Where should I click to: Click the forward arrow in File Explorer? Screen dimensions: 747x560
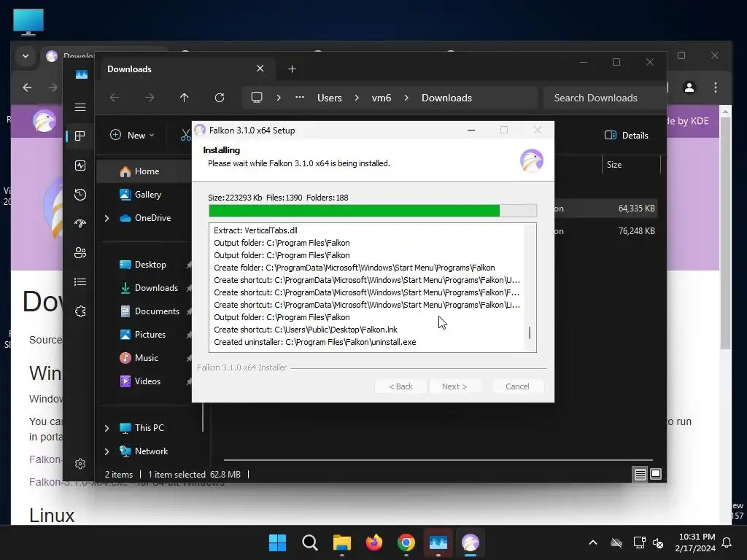pos(150,98)
